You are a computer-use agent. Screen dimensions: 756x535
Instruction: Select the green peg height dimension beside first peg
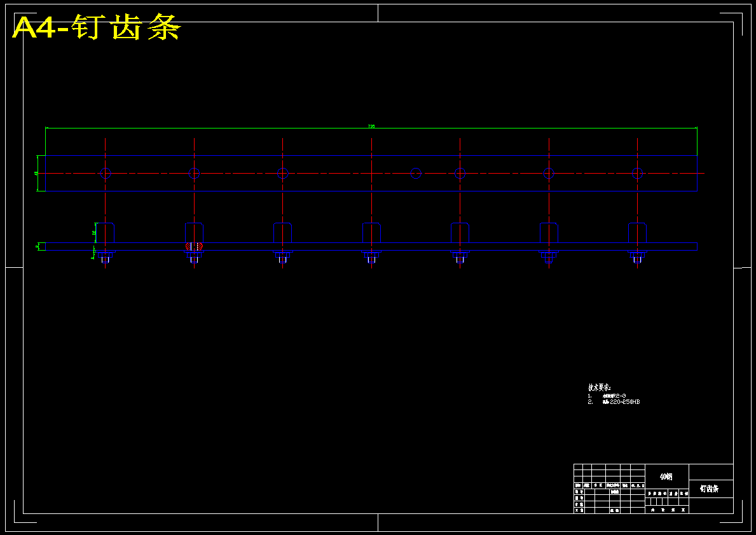94,233
